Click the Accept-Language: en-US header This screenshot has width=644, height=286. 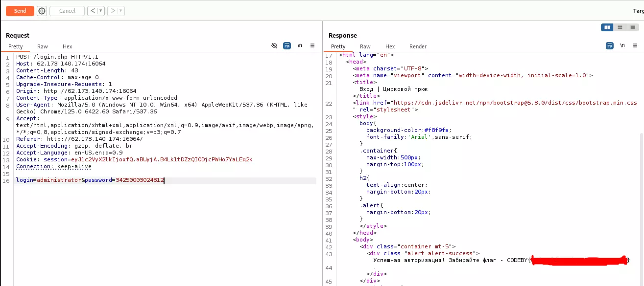click(70, 153)
